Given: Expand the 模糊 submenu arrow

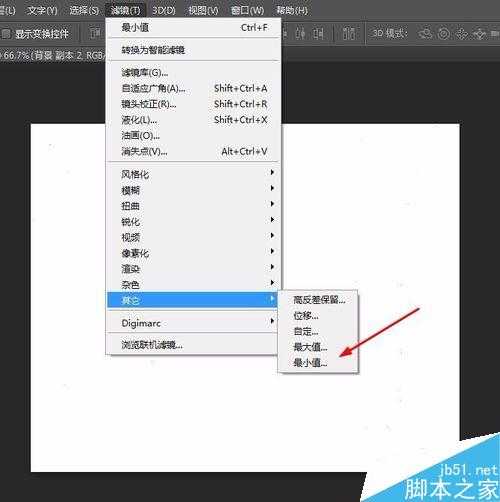Looking at the screenshot, I should (x=272, y=188).
